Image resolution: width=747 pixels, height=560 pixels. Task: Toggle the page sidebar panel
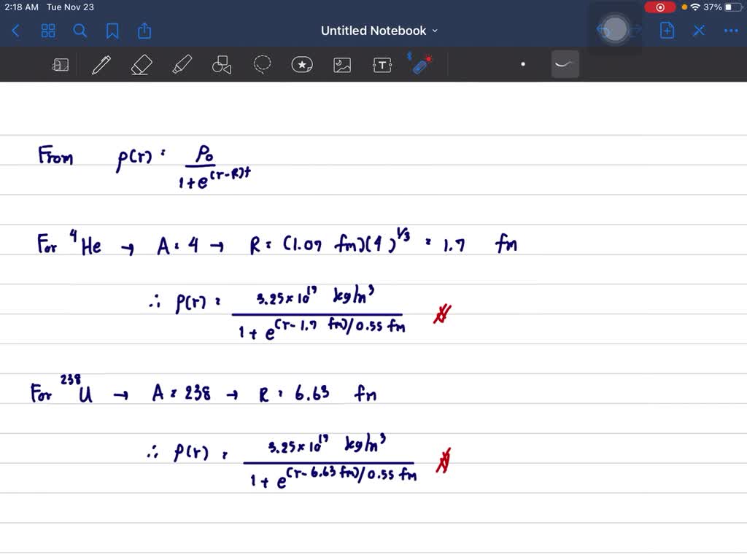coord(61,64)
